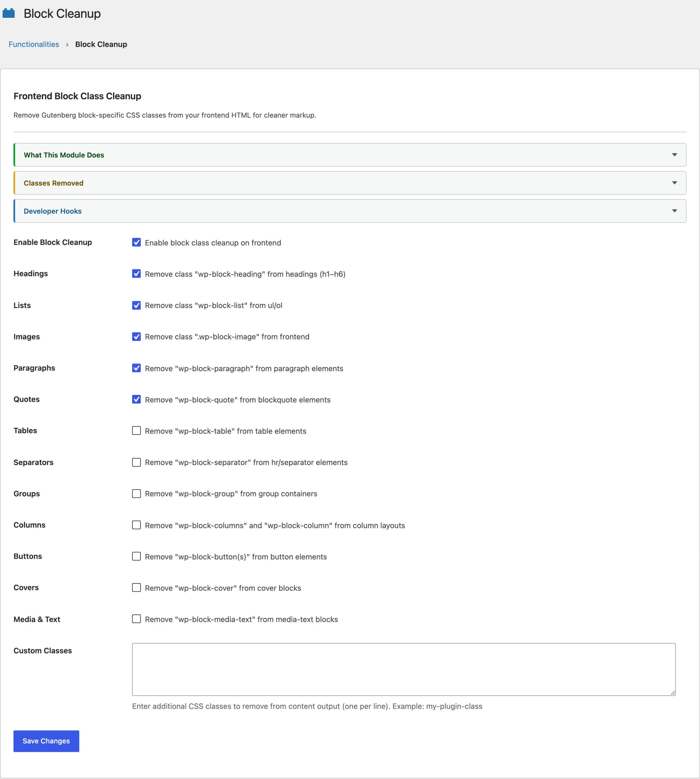The width and height of the screenshot is (700, 779).
Task: Click the Block Cleanup plugin icon
Action: click(x=8, y=13)
